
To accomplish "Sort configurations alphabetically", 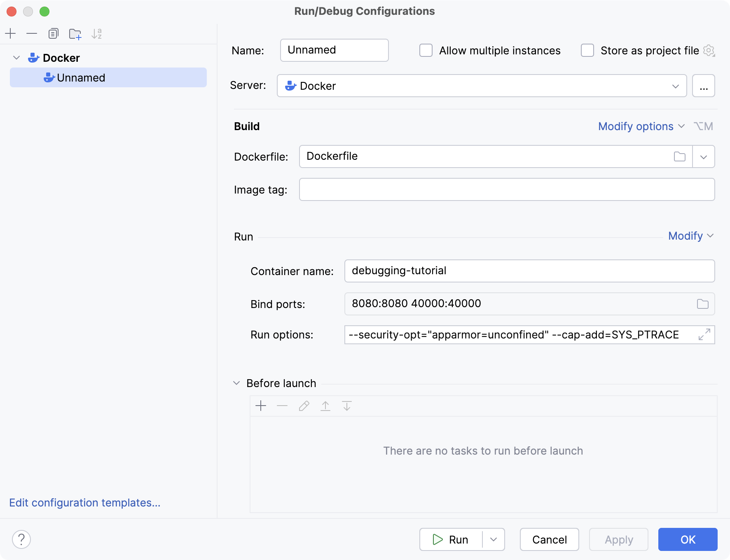I will [97, 33].
